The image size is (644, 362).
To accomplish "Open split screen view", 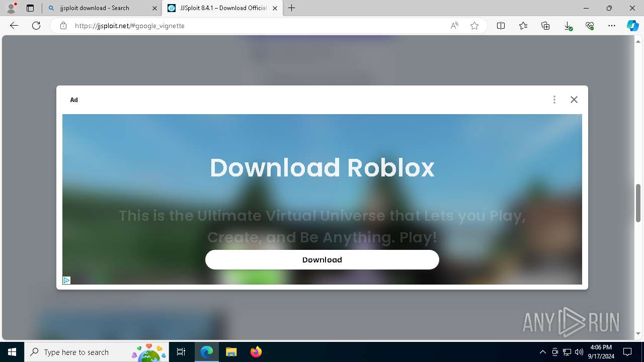I will pyautogui.click(x=501, y=26).
